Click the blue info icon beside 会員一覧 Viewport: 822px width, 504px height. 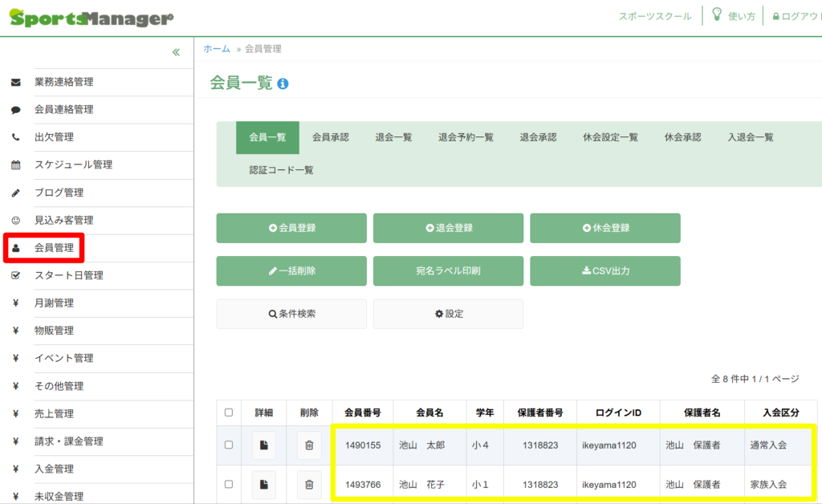pos(283,83)
